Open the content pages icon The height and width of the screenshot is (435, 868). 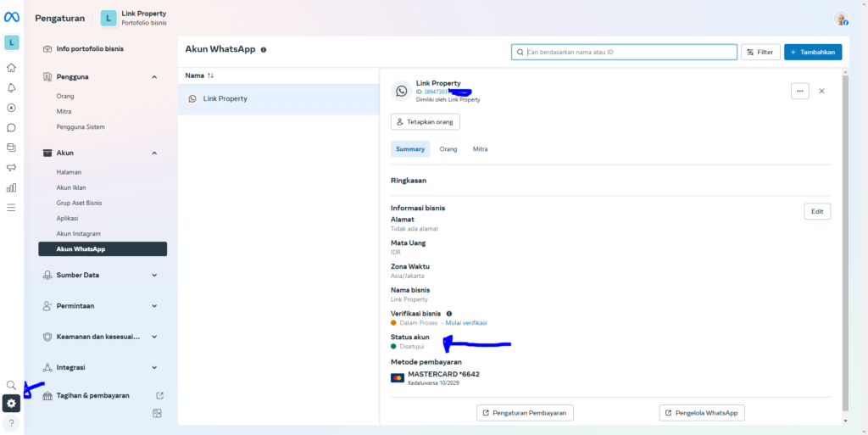coord(11,148)
